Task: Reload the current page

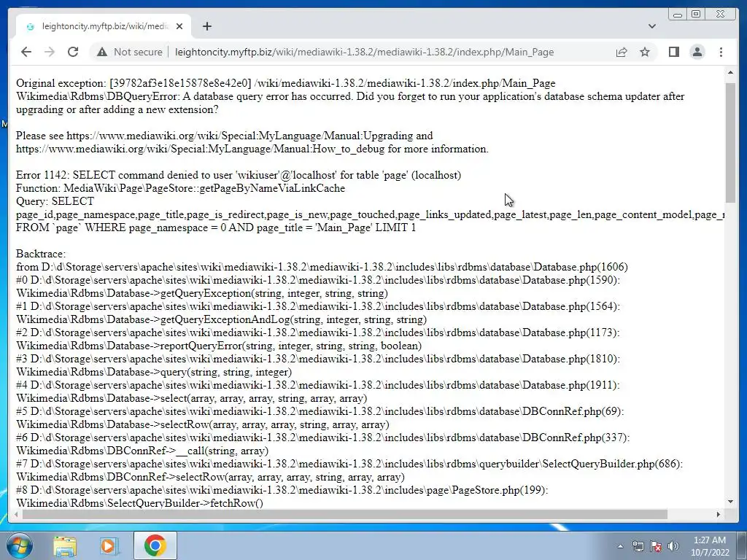Action: 73,52
